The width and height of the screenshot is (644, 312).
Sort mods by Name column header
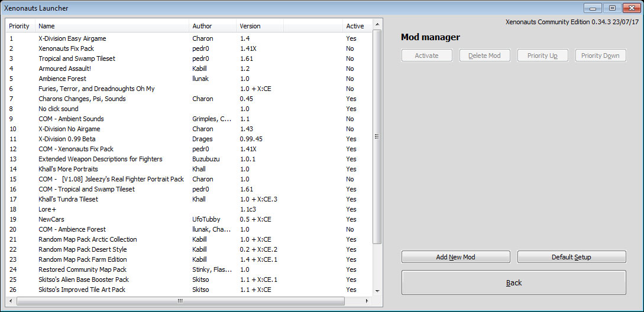tap(112, 26)
